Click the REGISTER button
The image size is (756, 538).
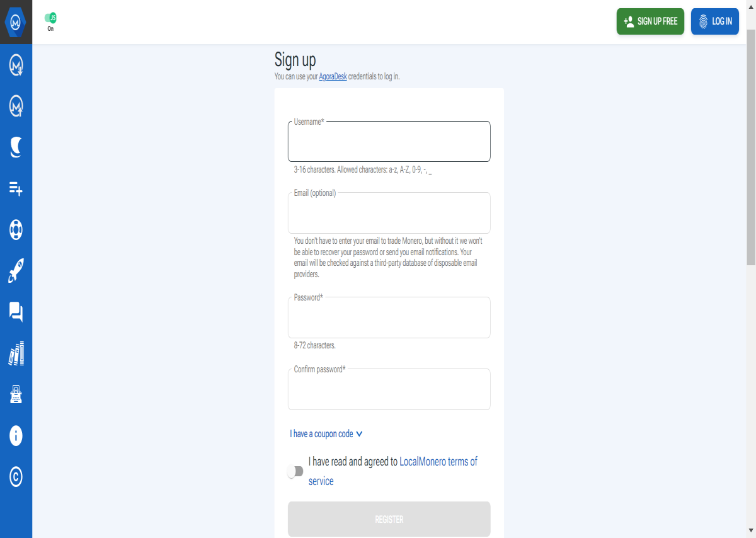pyautogui.click(x=389, y=519)
